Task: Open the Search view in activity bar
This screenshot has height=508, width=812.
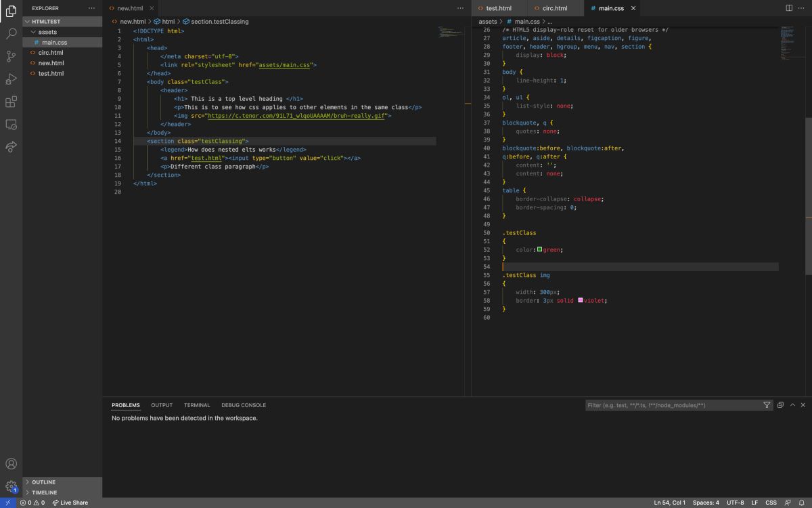Action: pos(11,33)
